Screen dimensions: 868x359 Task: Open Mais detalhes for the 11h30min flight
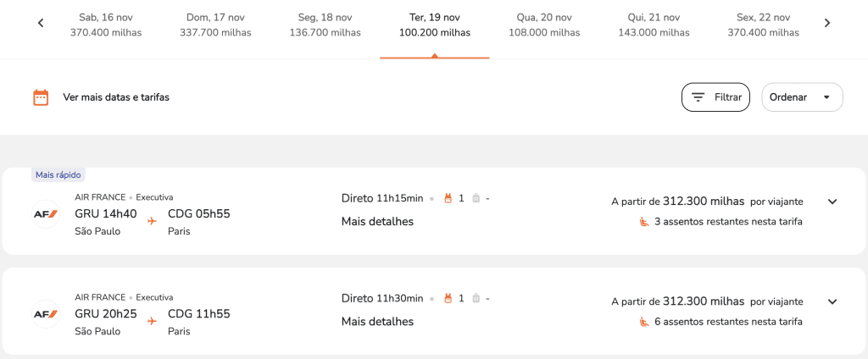pyautogui.click(x=377, y=322)
